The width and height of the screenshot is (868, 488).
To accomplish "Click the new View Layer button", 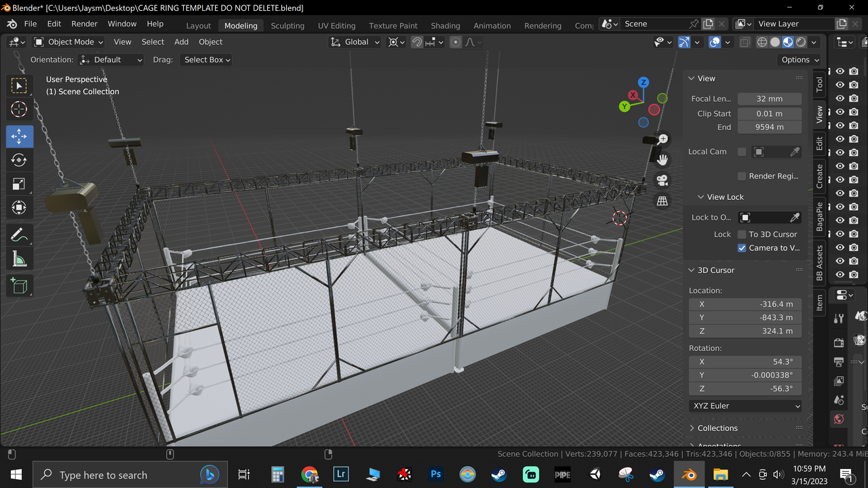I will [842, 24].
